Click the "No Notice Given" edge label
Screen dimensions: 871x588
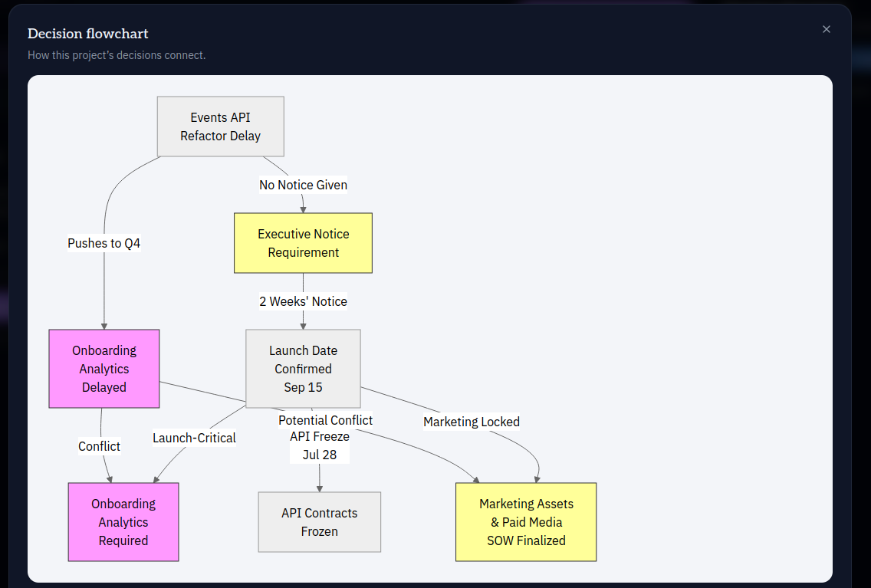coord(304,185)
